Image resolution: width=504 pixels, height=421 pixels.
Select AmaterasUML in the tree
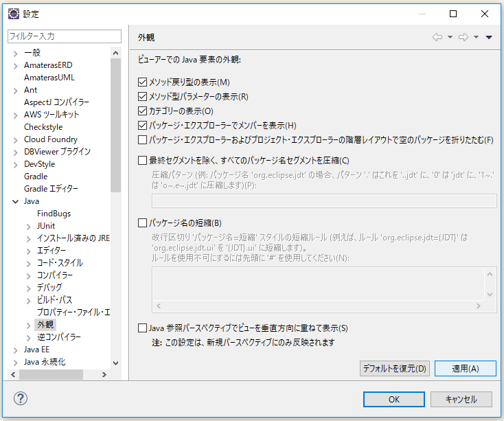(x=49, y=78)
